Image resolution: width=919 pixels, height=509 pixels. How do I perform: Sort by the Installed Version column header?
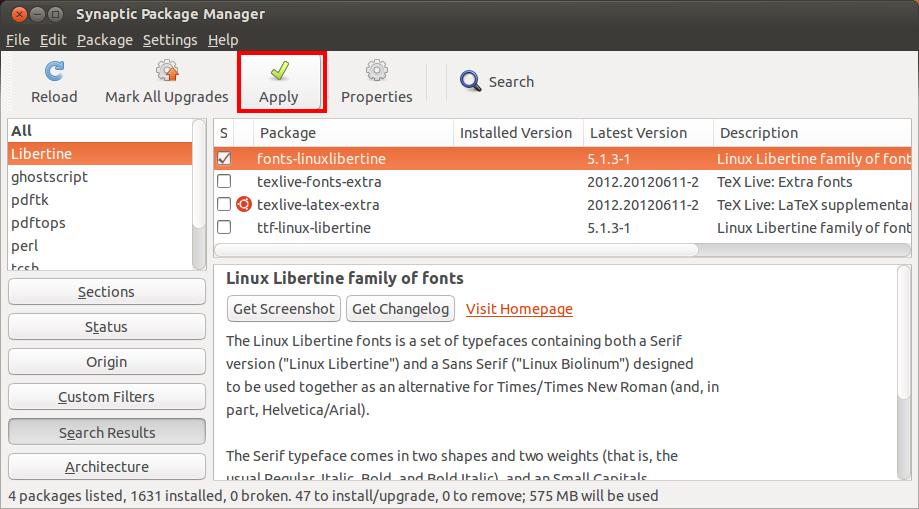(x=515, y=133)
